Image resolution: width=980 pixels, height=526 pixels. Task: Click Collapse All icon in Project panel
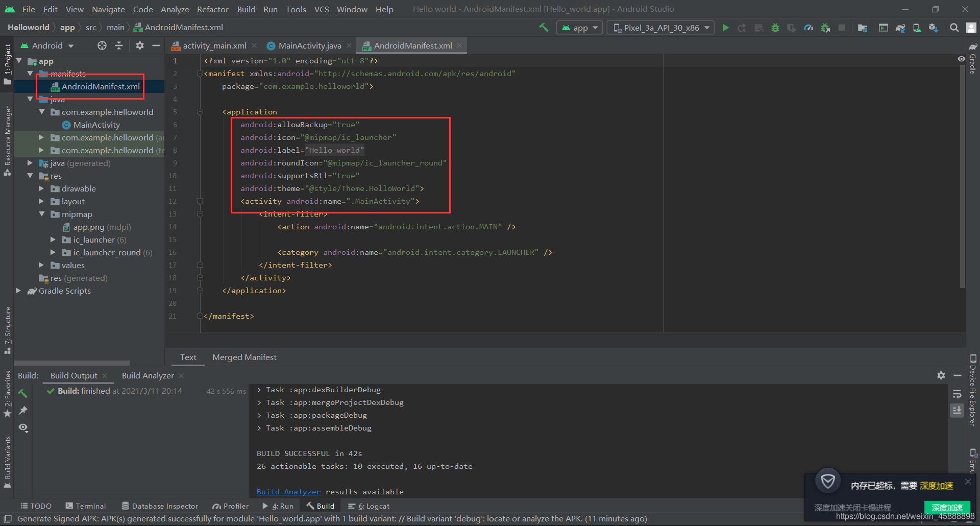tap(119, 45)
